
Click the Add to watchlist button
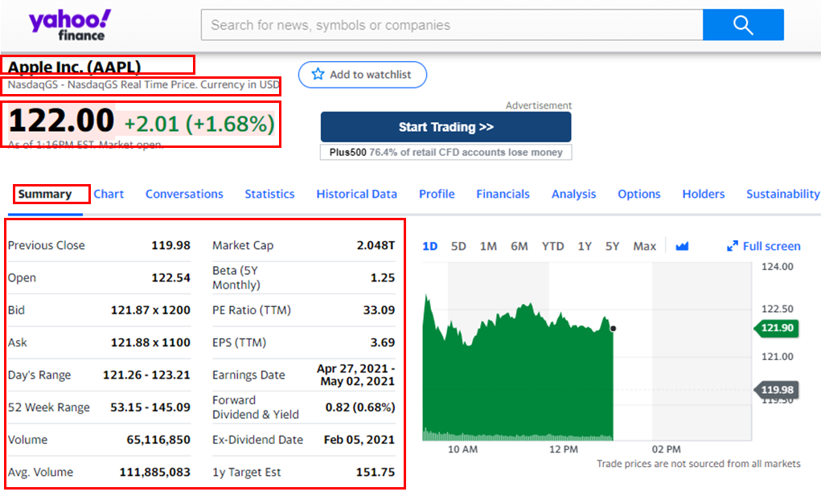coord(363,75)
